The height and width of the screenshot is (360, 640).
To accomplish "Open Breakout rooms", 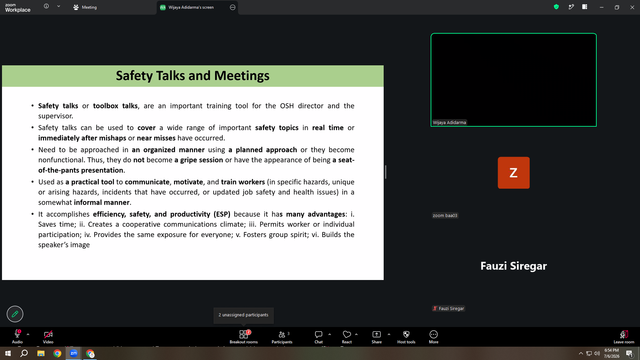I will click(x=244, y=336).
